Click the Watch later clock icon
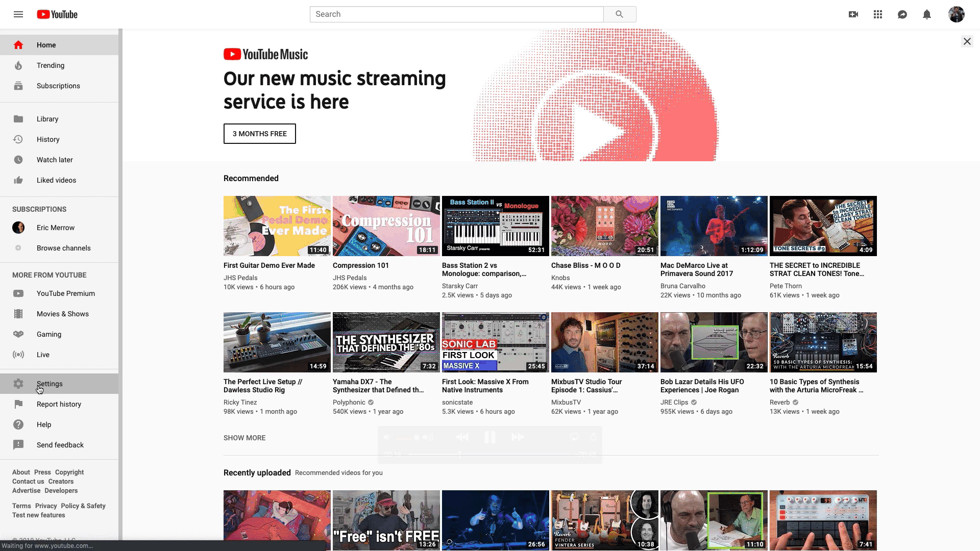Image resolution: width=980 pixels, height=551 pixels. (18, 160)
